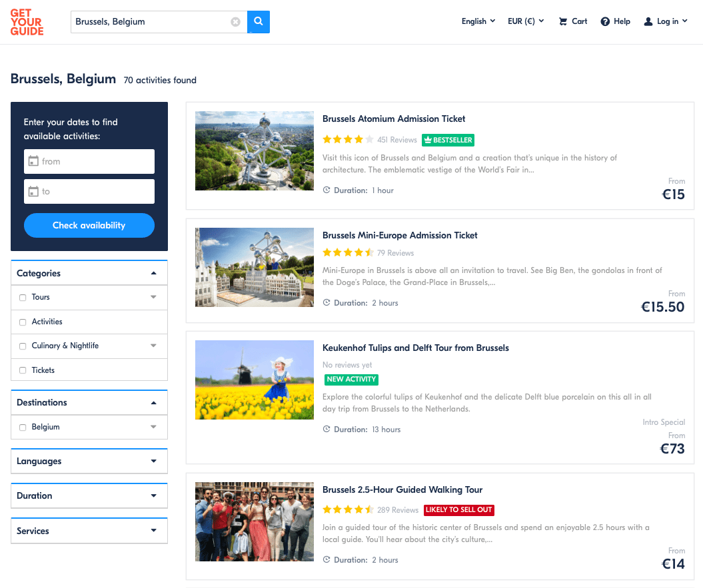
Task: Focus the 'to' date input field
Action: click(x=89, y=191)
